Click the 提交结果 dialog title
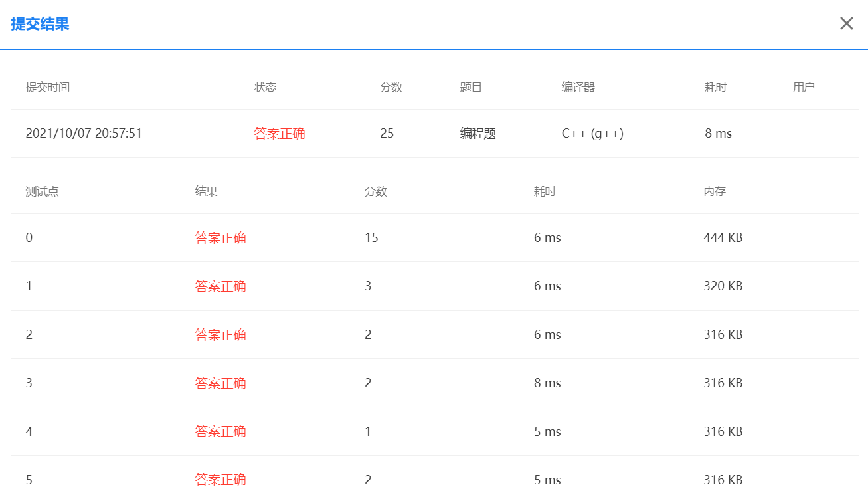This screenshot has width=868, height=499. [41, 23]
